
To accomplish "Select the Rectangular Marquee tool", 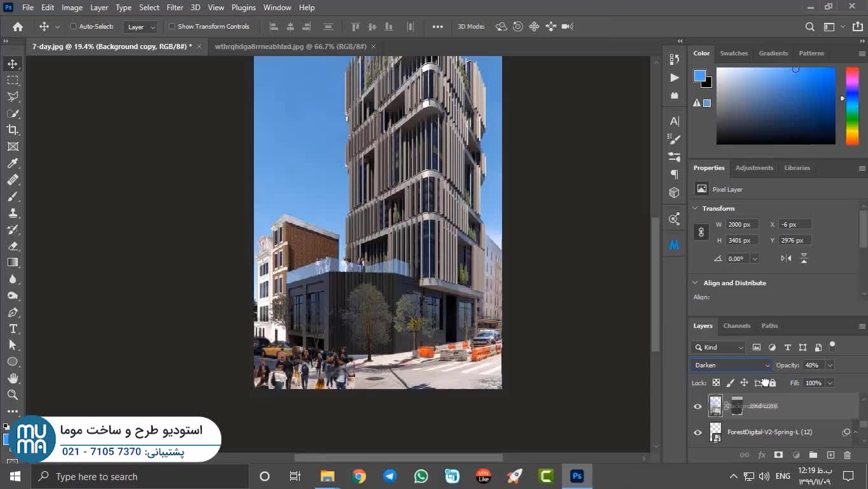I will (13, 80).
